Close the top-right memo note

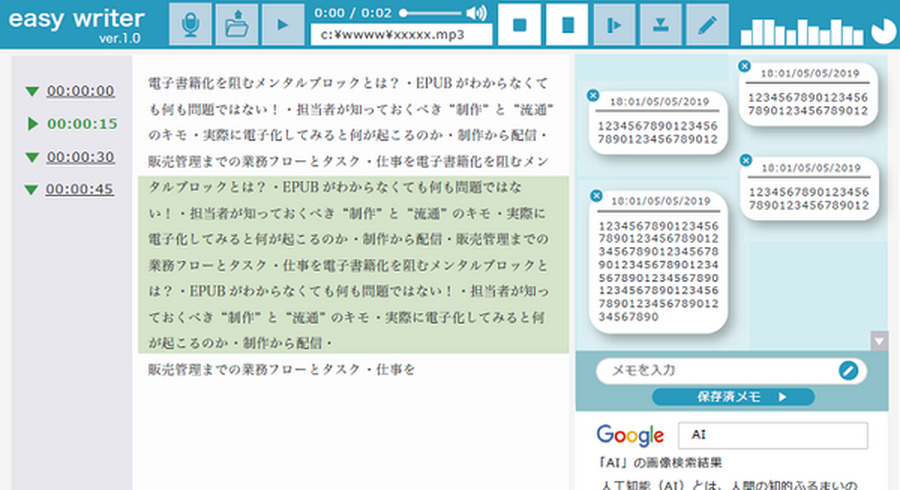click(x=744, y=66)
